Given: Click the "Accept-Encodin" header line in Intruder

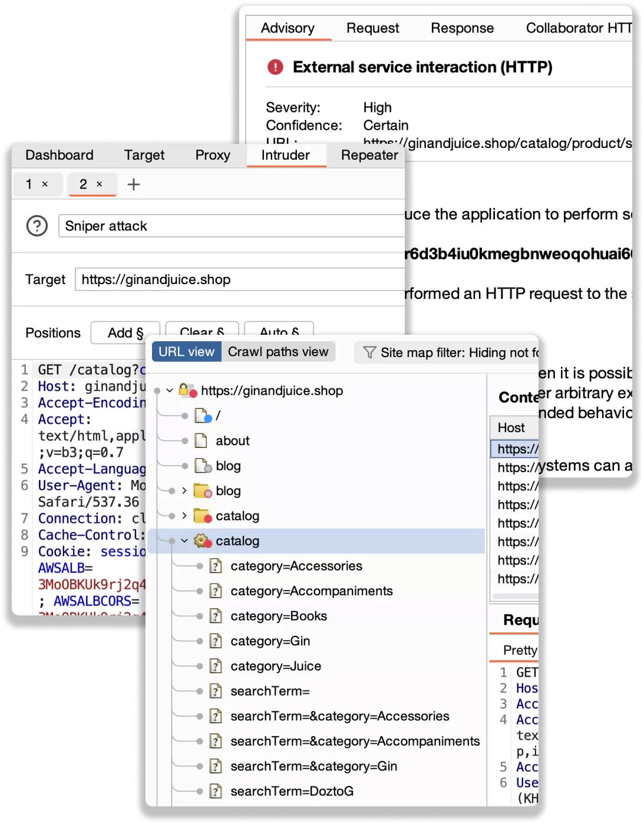Looking at the screenshot, I should (91, 403).
